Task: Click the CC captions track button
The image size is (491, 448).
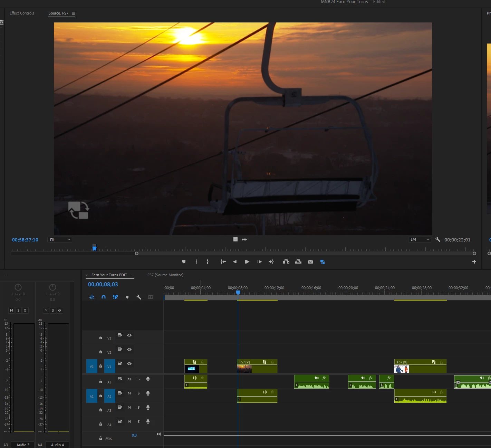Action: tap(151, 297)
